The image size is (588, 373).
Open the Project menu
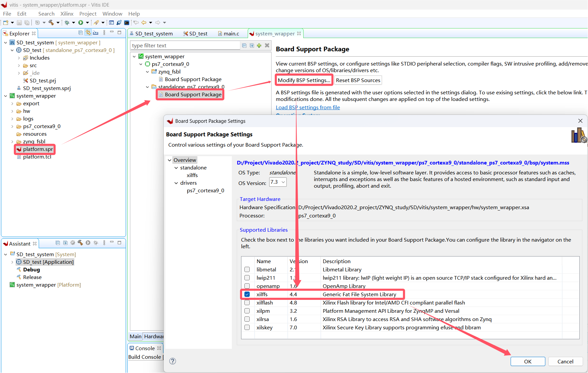click(88, 14)
